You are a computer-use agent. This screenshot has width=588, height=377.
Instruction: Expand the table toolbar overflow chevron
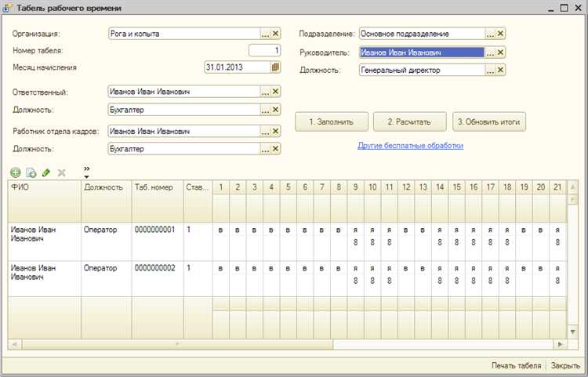[86, 170]
